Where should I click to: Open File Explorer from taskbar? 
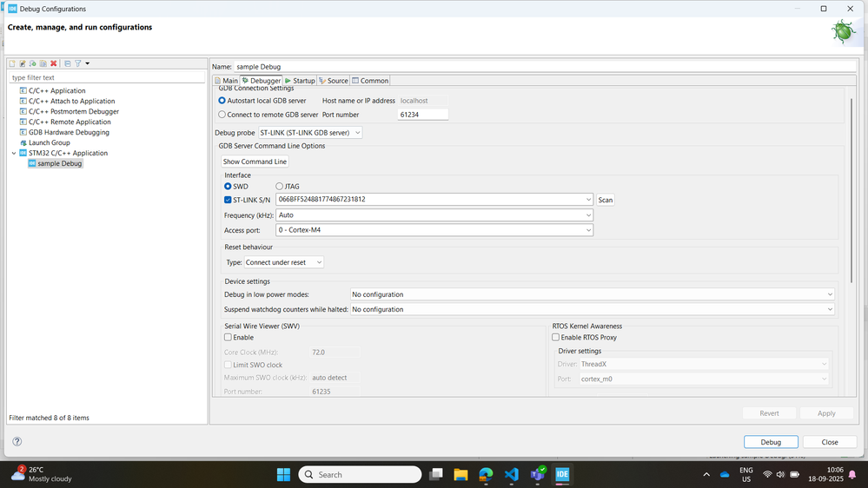(x=461, y=475)
